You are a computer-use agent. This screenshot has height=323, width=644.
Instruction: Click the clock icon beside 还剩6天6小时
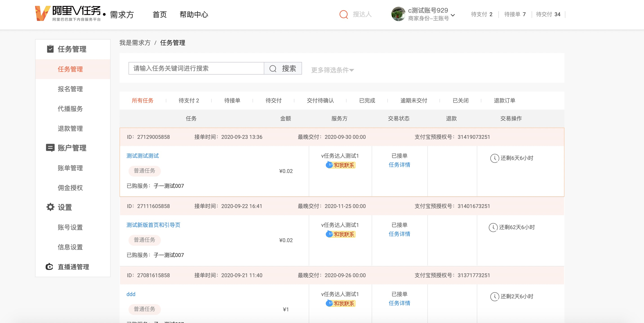(495, 158)
